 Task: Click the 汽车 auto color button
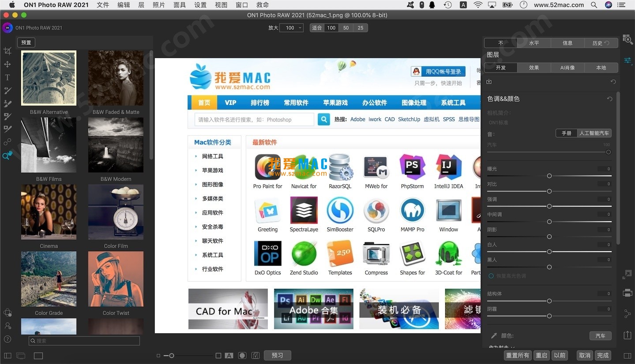601,336
